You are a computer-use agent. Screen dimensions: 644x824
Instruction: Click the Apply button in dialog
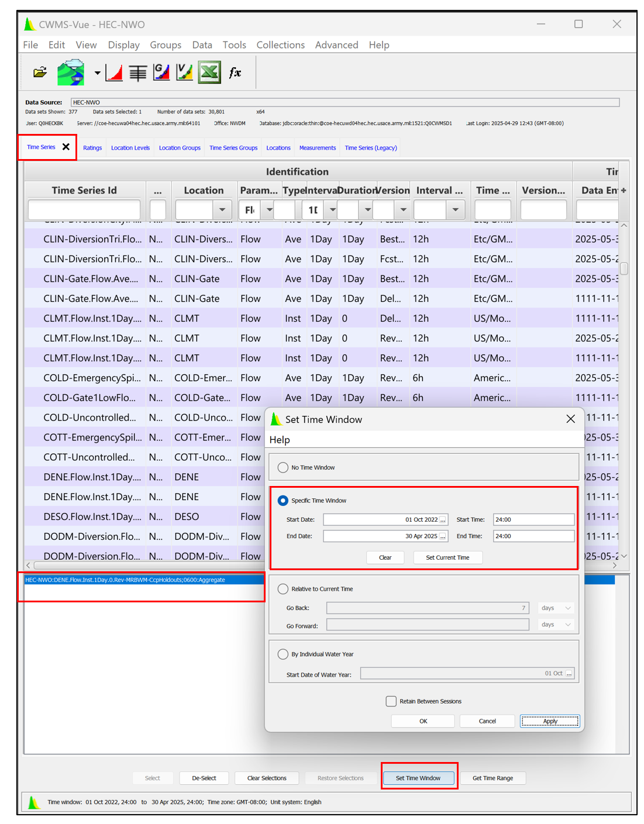click(x=550, y=721)
